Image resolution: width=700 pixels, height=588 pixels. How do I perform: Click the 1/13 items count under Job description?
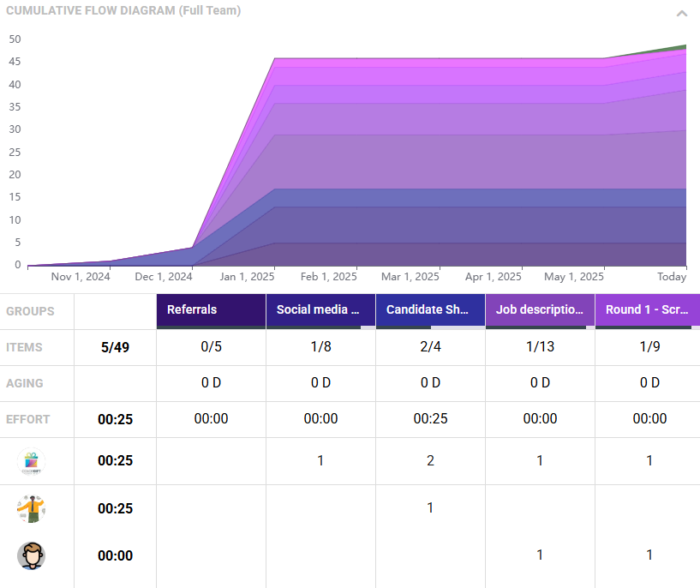[540, 346]
